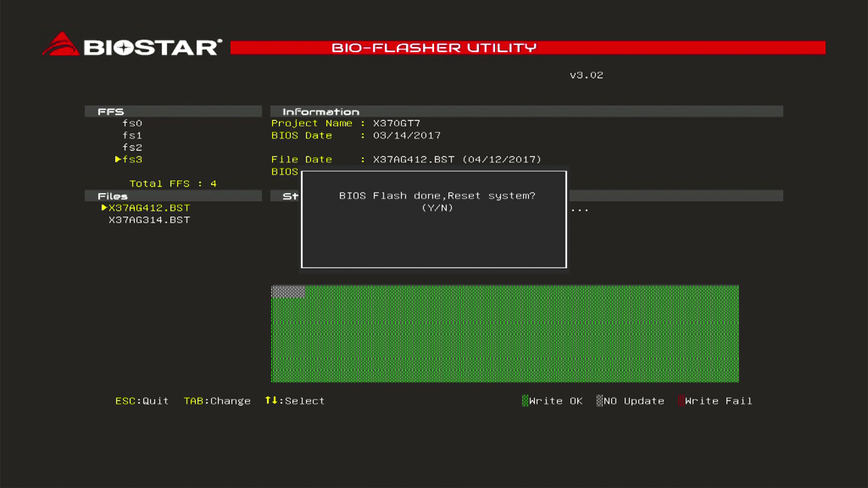This screenshot has height=488, width=868.
Task: Choose the X37AG314.BST file
Action: (x=149, y=220)
